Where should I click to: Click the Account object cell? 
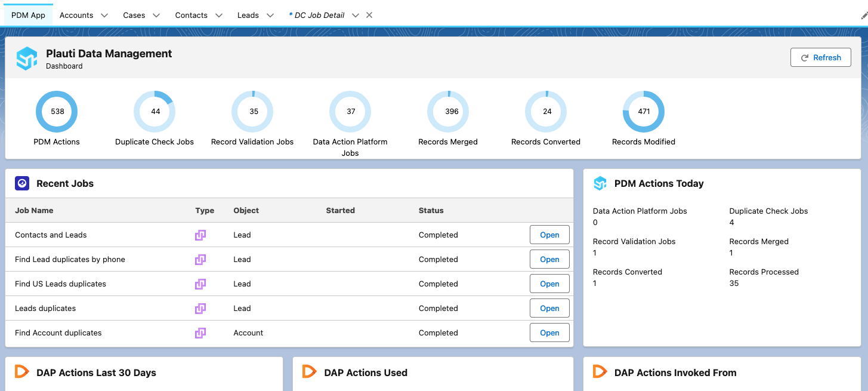[x=248, y=333]
